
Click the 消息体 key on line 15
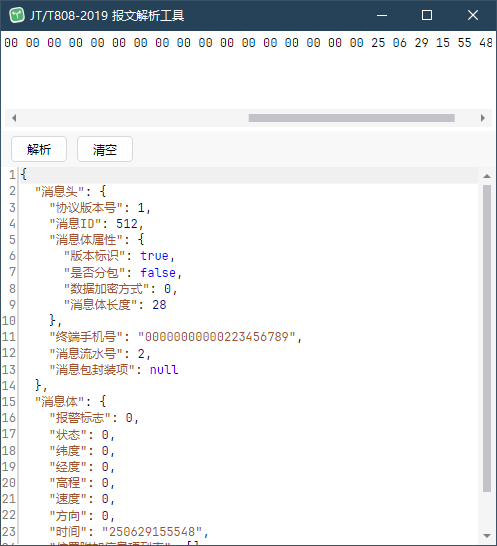pos(60,401)
